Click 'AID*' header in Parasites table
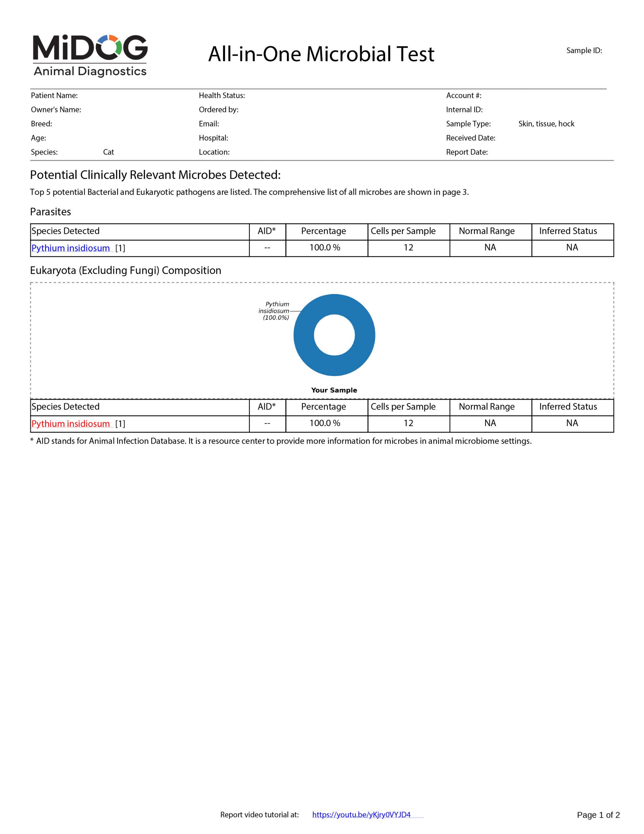Image resolution: width=644 pixels, height=834 pixels. coord(266,231)
